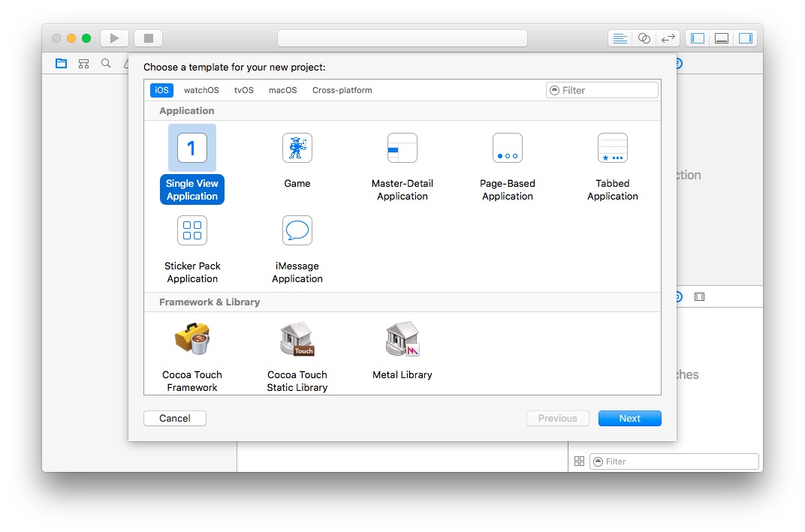Open the Project navigator folder icon
Viewport: 805px width, 532px height.
(x=61, y=64)
